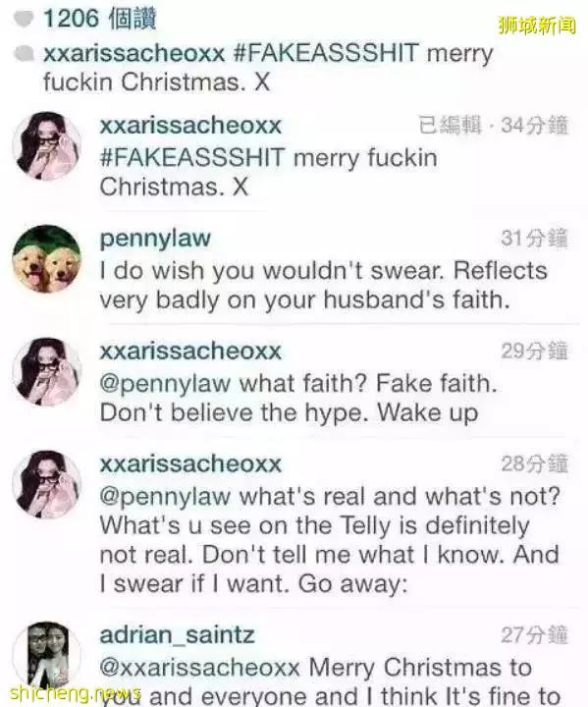Click the shicheng.news watermark link
Image resolution: width=588 pixels, height=707 pixels.
[75, 692]
